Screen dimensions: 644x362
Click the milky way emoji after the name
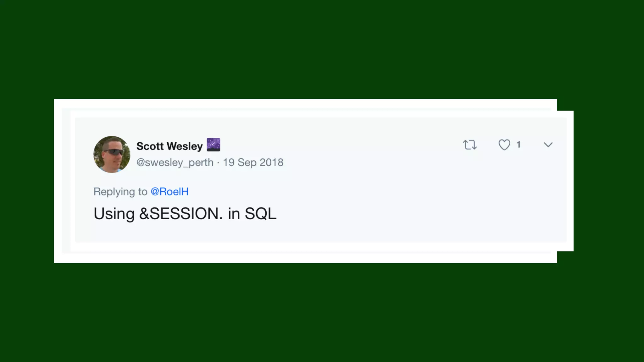[213, 145]
